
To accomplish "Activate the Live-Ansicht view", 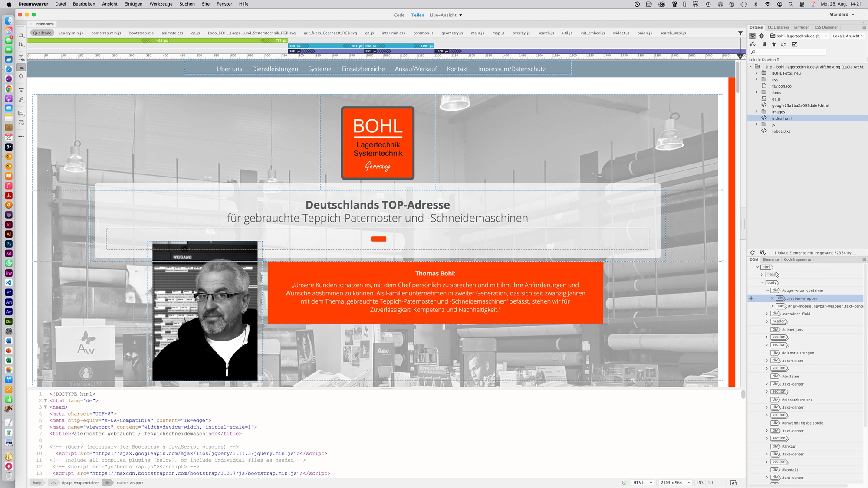I will [x=443, y=15].
